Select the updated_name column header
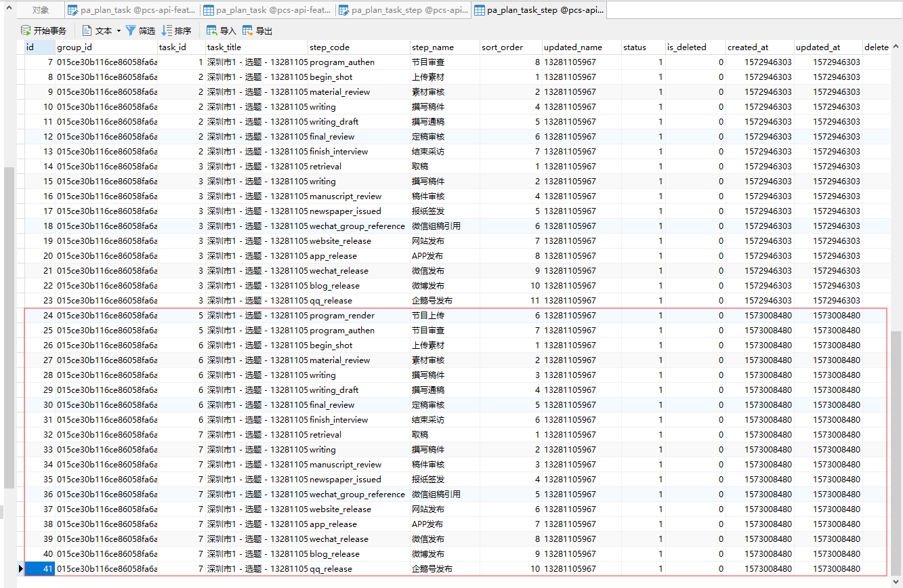903x588 pixels. pyautogui.click(x=572, y=47)
